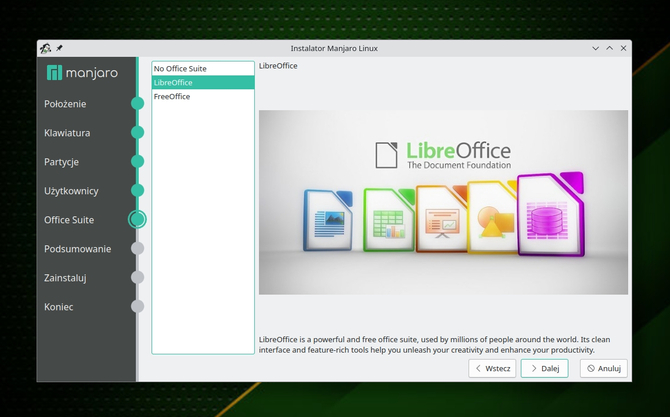Go back with the Wstecz button
The width and height of the screenshot is (670, 417).
click(x=492, y=368)
